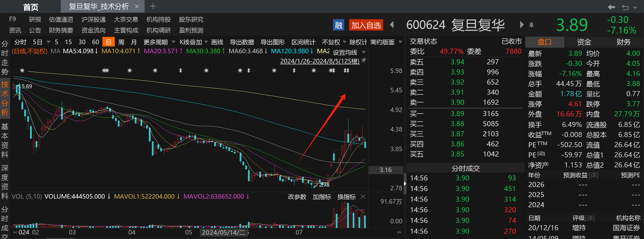Open 分时走势 in left sidebar
The width and height of the screenshot is (644, 239).
click(5, 58)
